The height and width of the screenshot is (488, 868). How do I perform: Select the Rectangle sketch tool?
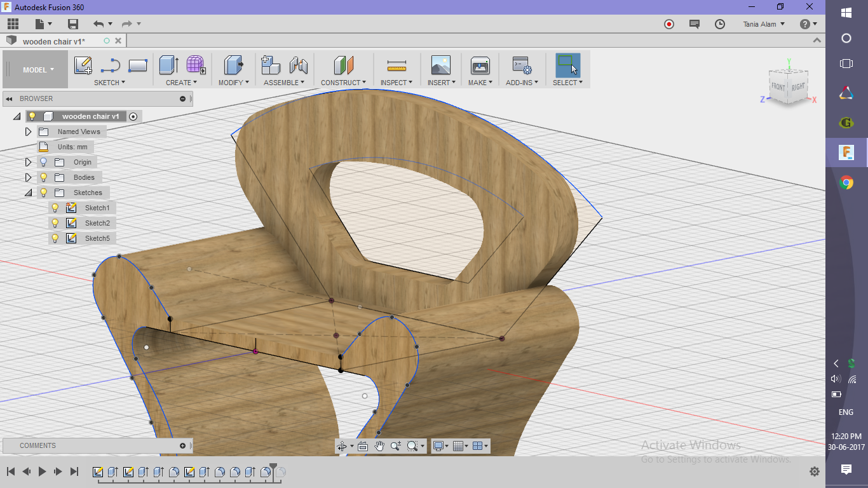coord(138,65)
